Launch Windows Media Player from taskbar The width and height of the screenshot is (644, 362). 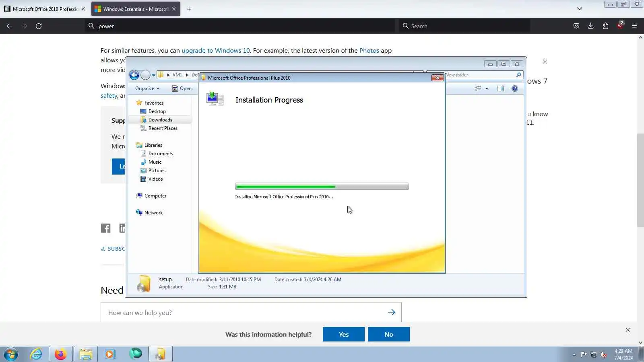110,354
